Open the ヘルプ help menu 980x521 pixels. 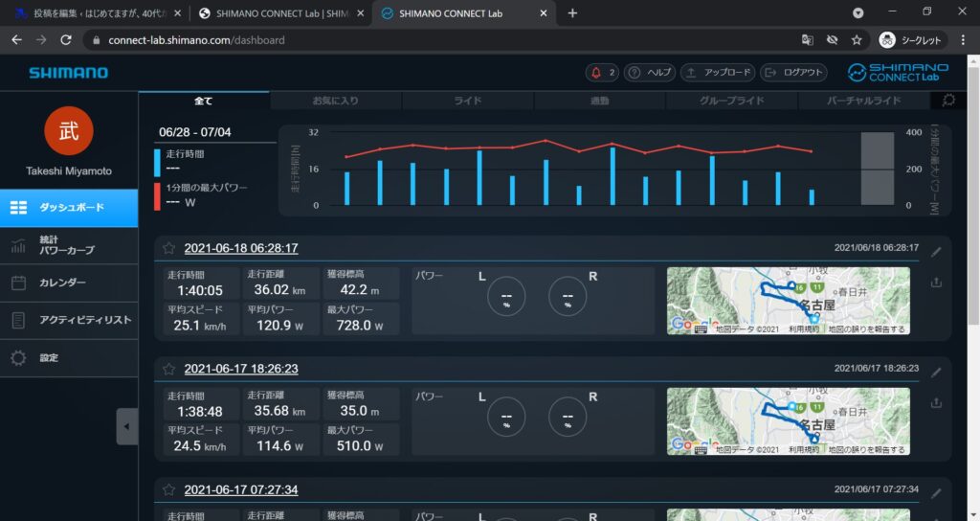650,73
